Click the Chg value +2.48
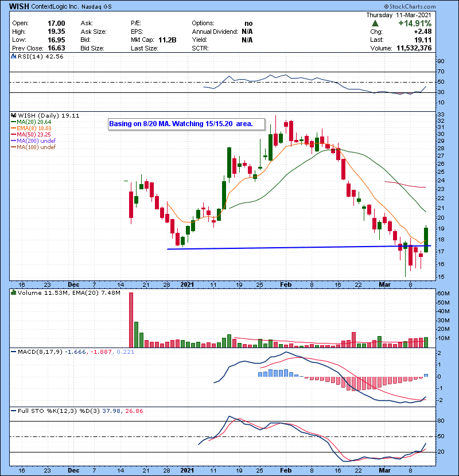The image size is (459, 476). (x=422, y=32)
